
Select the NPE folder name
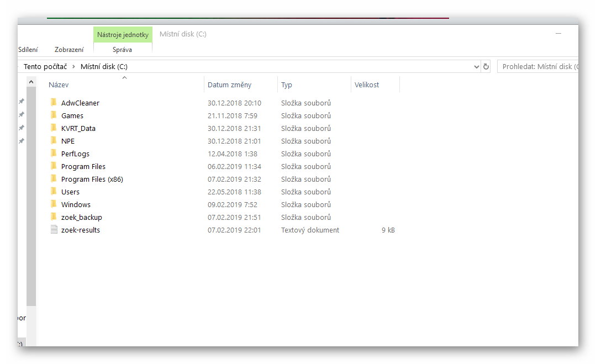coord(68,141)
